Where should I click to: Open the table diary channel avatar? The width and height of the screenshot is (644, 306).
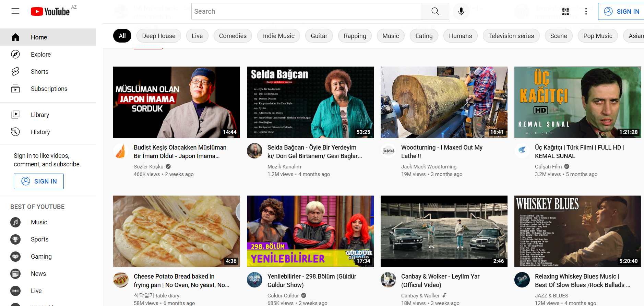pyautogui.click(x=121, y=280)
